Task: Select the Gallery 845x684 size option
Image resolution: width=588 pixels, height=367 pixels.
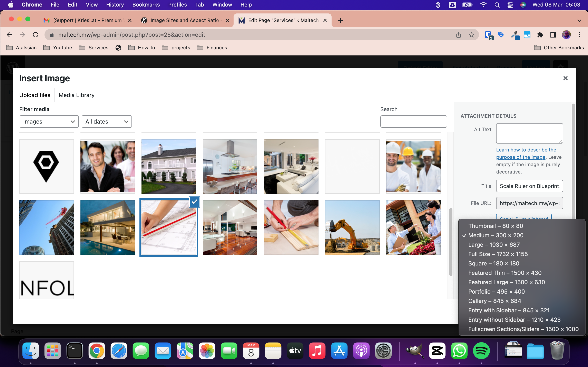Action: 494,301
